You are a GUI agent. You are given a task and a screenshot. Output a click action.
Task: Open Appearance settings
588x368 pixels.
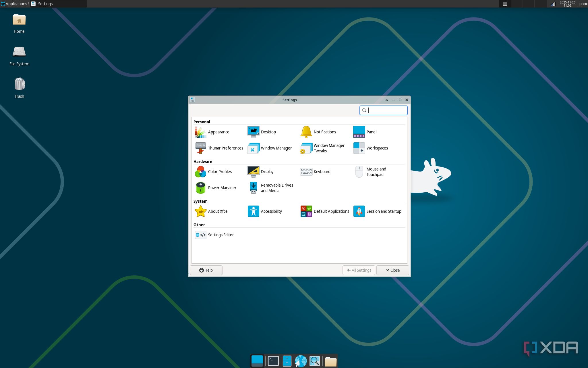[212, 132]
